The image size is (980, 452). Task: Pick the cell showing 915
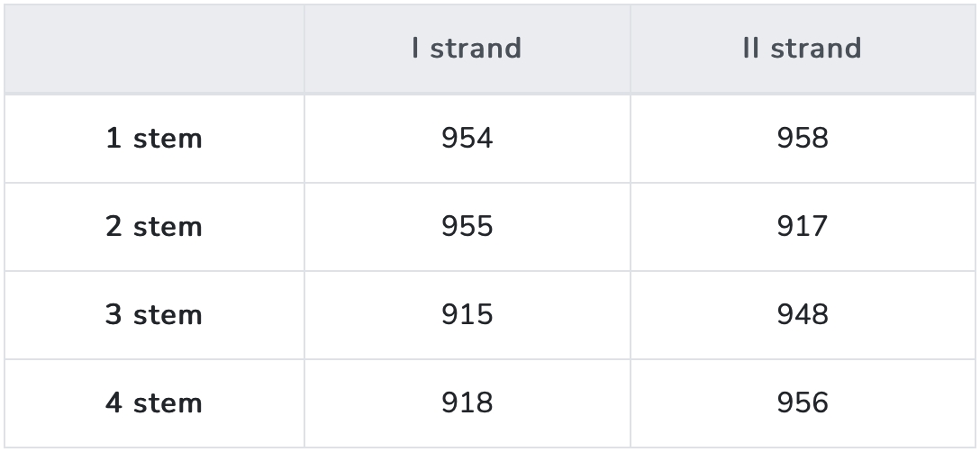pos(467,314)
